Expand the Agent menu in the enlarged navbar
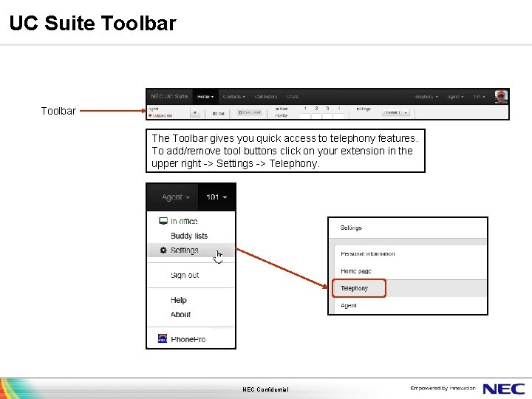 pos(175,197)
